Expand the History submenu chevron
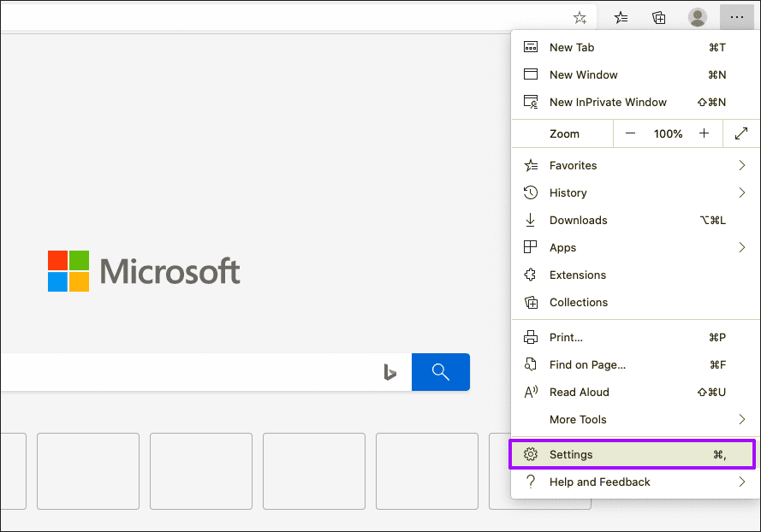 click(741, 192)
